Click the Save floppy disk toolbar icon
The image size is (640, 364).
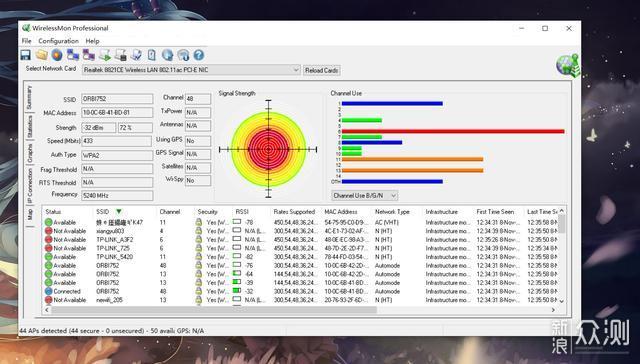point(26,55)
